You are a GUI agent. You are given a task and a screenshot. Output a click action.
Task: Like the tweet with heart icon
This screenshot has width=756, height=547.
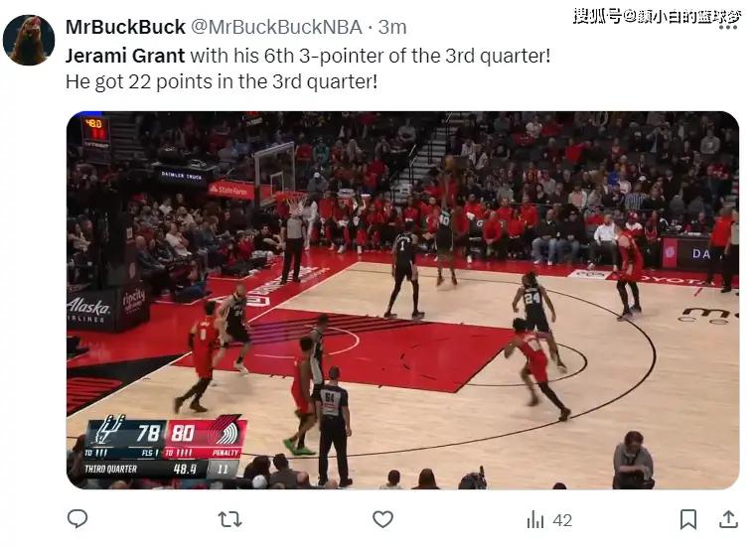pyautogui.click(x=382, y=519)
